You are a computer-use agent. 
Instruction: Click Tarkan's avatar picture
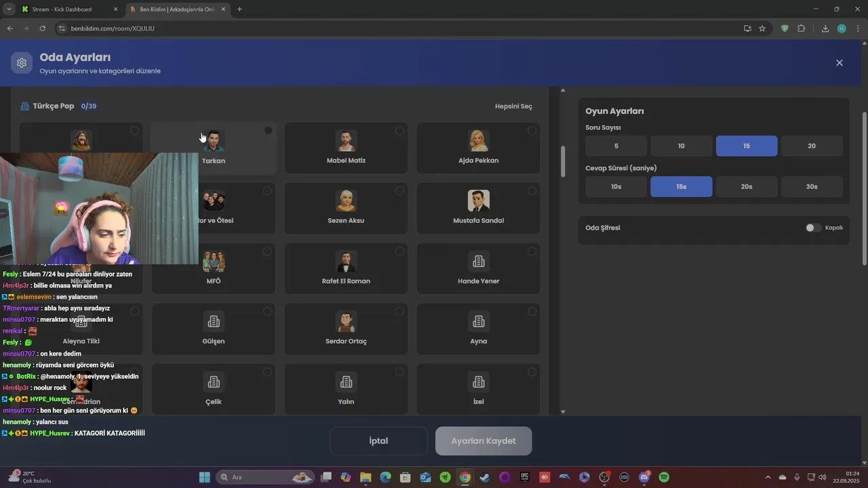pos(214,141)
